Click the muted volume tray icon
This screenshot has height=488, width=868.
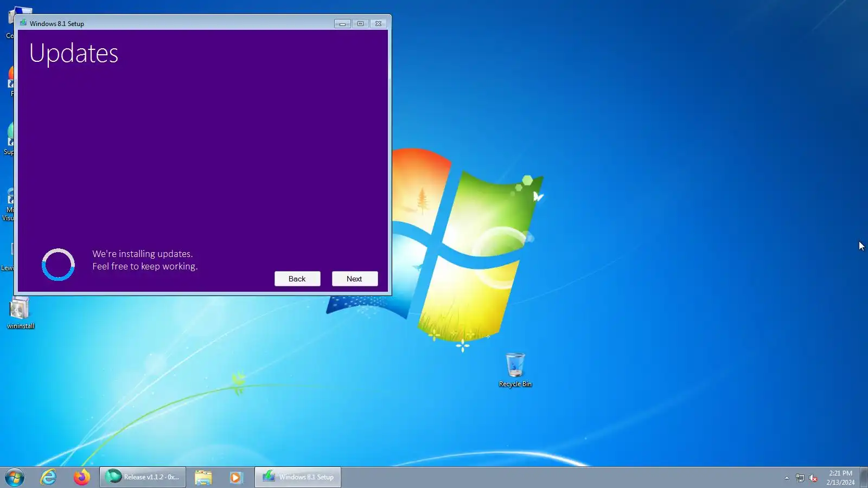click(813, 478)
